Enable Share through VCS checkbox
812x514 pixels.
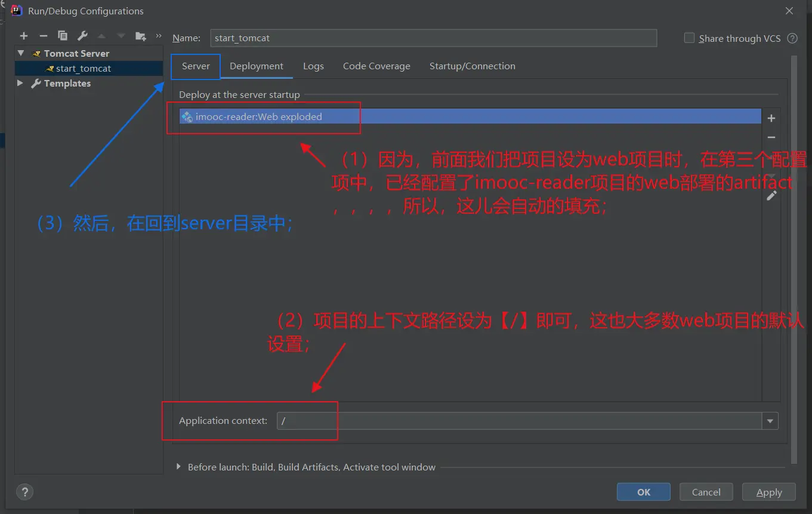pyautogui.click(x=689, y=38)
